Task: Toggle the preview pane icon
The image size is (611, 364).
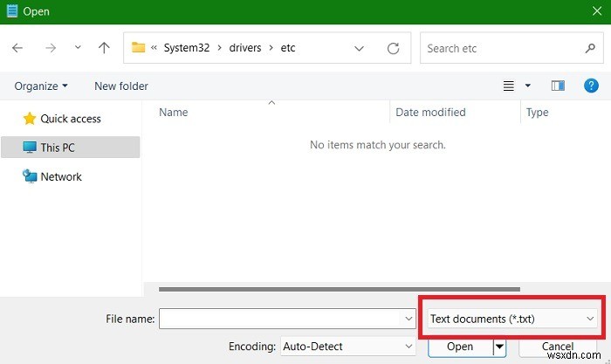Action: click(x=558, y=86)
